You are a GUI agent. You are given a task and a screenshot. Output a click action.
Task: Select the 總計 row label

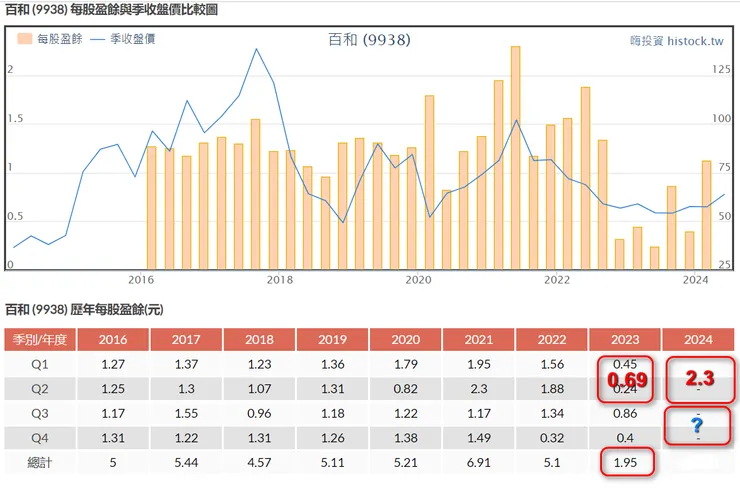(40, 463)
